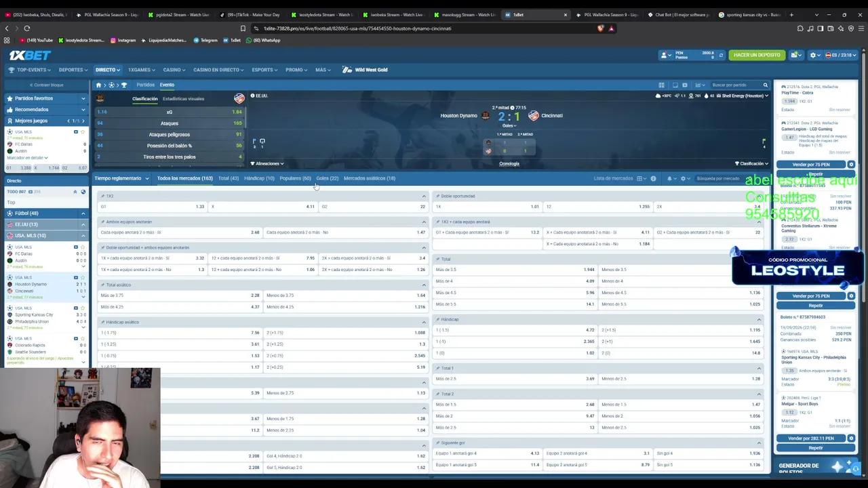Viewport: 868px width, 488px height.
Task: Open the Instagram bookmark
Action: coord(123,40)
